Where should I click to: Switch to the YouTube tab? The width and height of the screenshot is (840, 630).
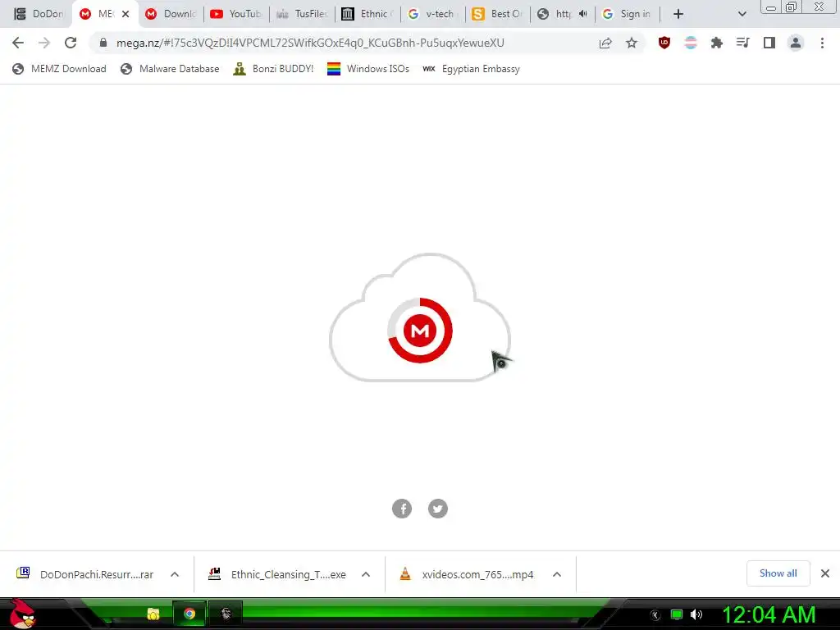236,14
